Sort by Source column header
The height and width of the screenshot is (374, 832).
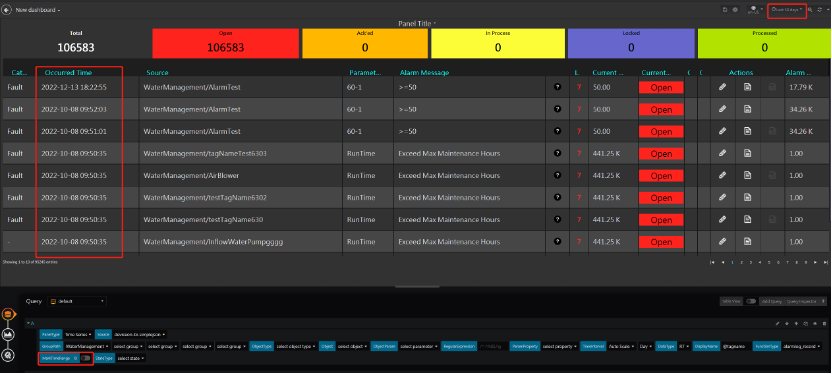click(158, 73)
